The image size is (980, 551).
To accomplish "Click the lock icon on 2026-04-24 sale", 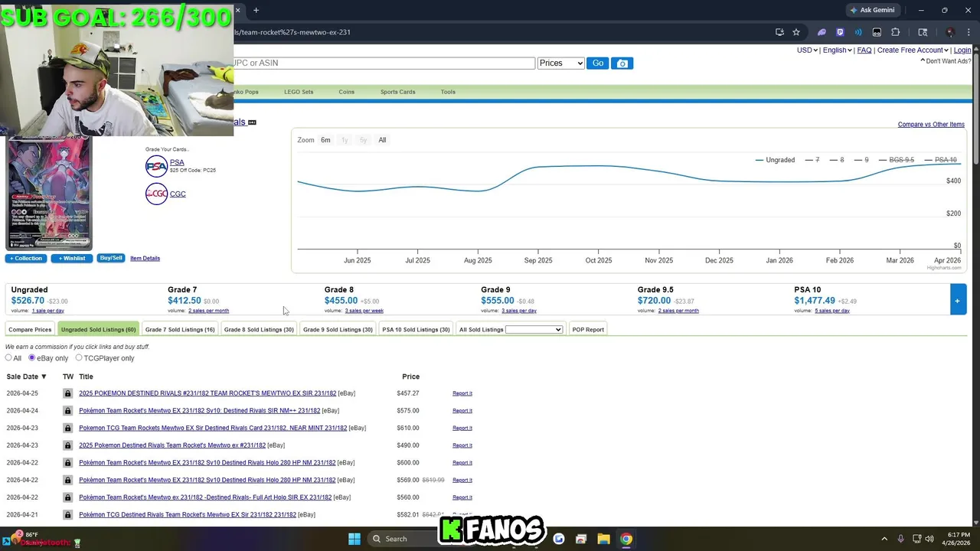I will point(67,411).
